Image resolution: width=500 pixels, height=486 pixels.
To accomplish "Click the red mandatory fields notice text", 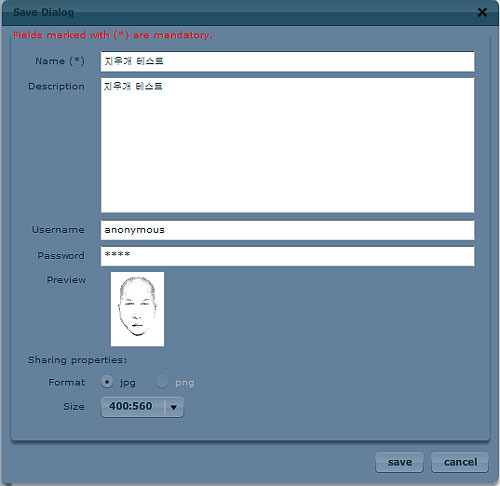I will coord(113,35).
